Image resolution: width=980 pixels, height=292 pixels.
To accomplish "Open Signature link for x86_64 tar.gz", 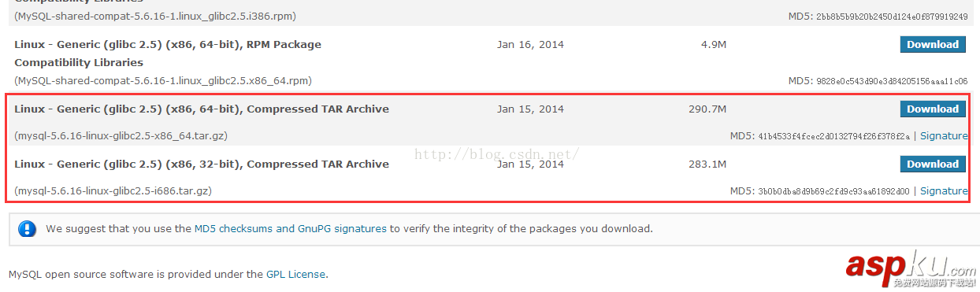I will click(944, 136).
